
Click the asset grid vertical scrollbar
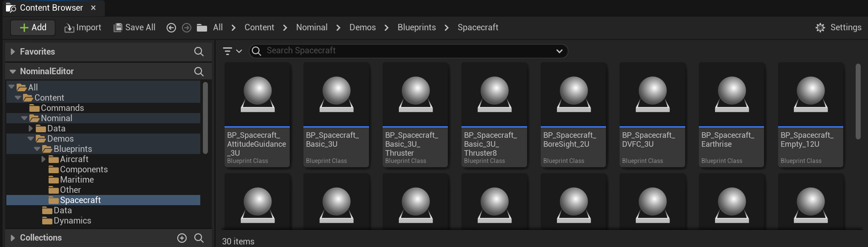point(858,102)
